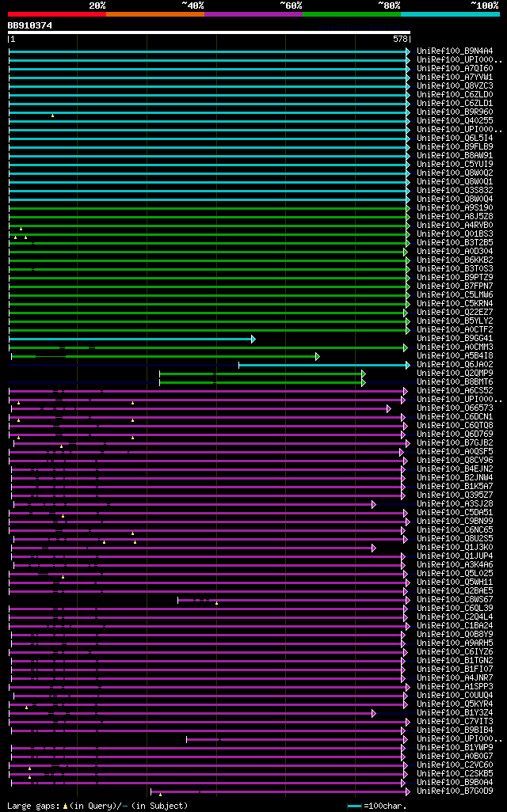Open hit UniRef100_C6ZLD0
Image resolution: width=507 pixels, height=812 pixels.
[456, 94]
